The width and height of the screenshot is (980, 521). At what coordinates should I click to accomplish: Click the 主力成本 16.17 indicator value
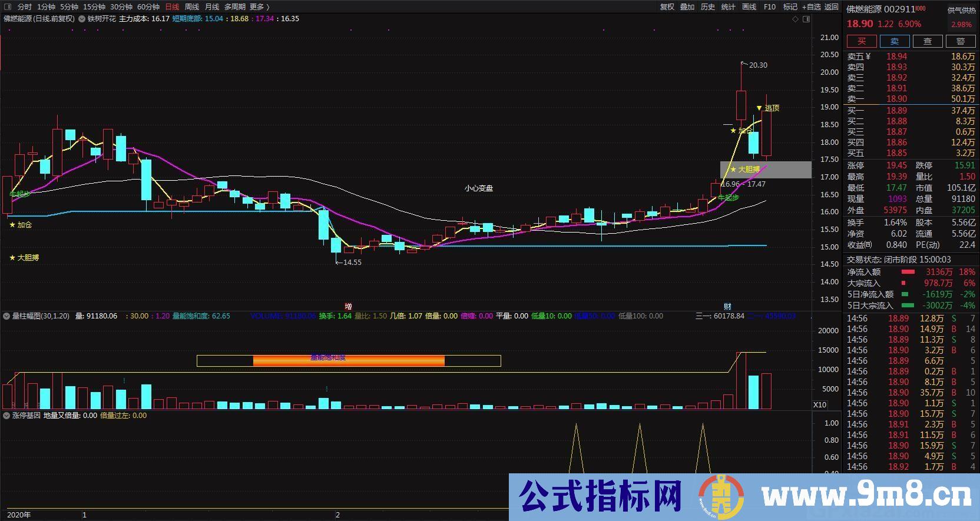[144, 19]
